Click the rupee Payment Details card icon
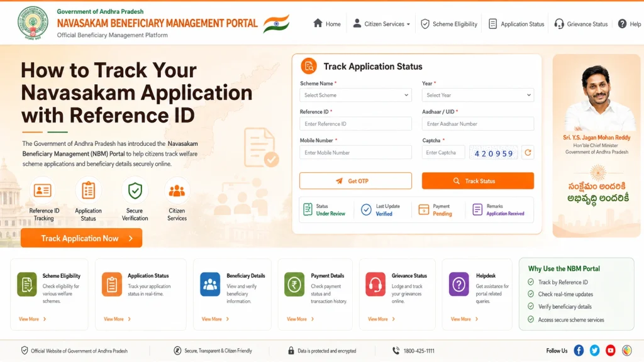 pos(294,284)
